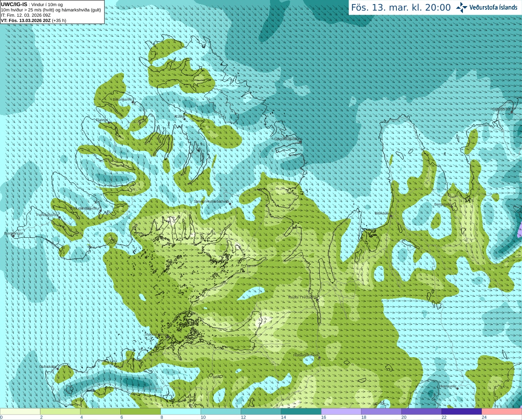Click the legend scale value '20'
This screenshot has height=420, width=522.
404,417
